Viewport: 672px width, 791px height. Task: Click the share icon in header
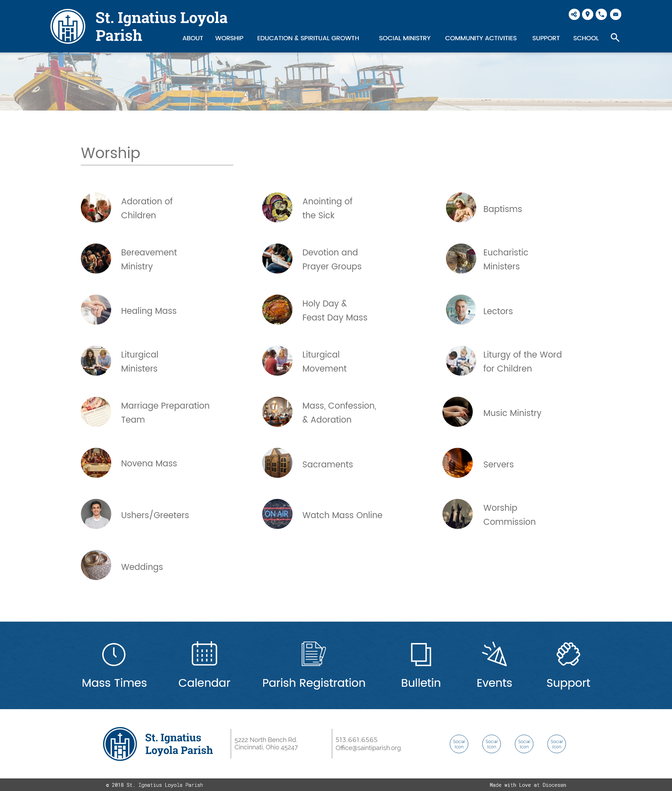[x=574, y=14]
